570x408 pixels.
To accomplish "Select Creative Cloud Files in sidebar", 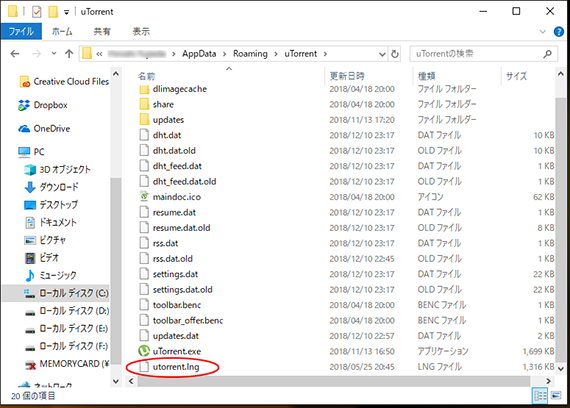I will pos(64,82).
